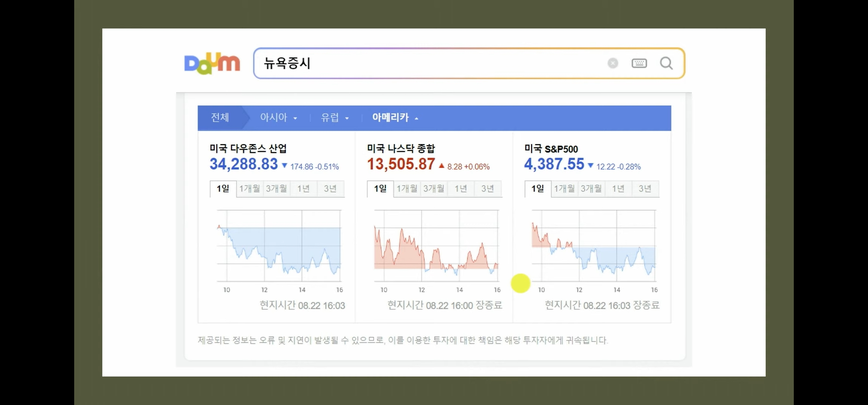Click the 174.86 -0.51% change text
The height and width of the screenshot is (405, 868).
pos(314,166)
